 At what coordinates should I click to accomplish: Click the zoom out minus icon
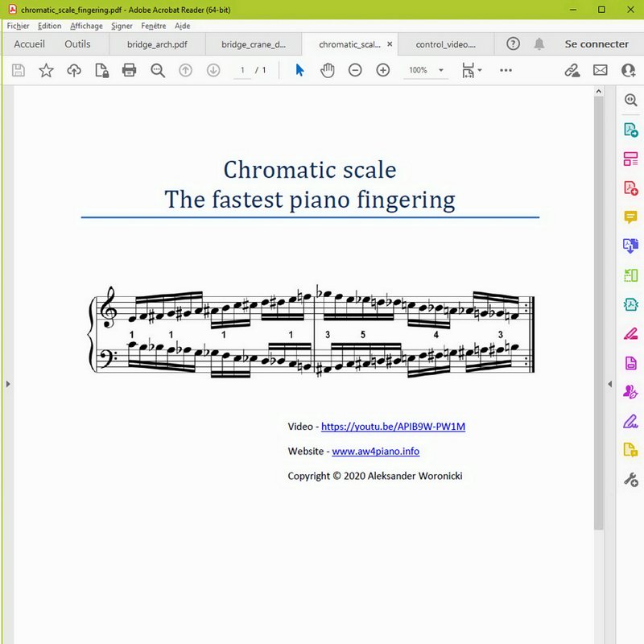355,71
